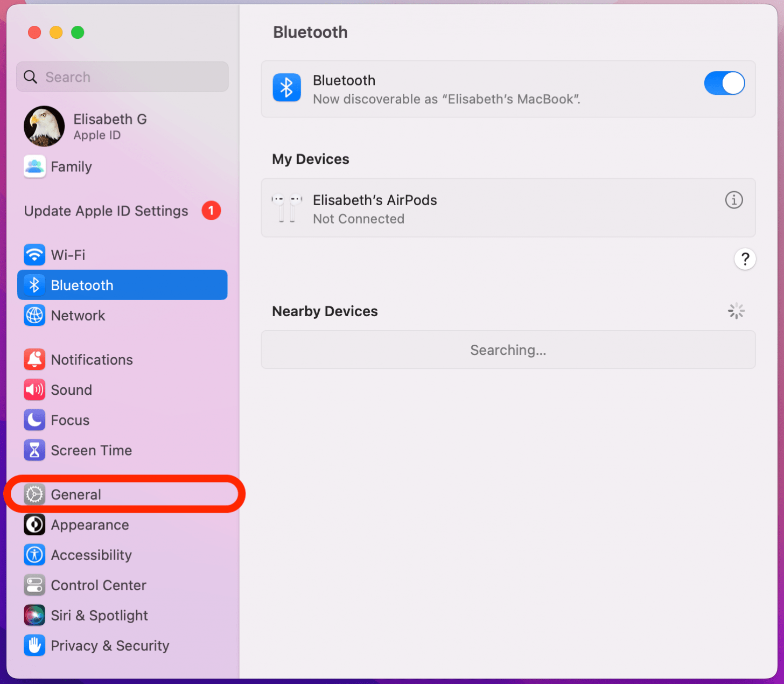
Task: Open Accessibility label in sidebar
Action: pyautogui.click(x=91, y=555)
